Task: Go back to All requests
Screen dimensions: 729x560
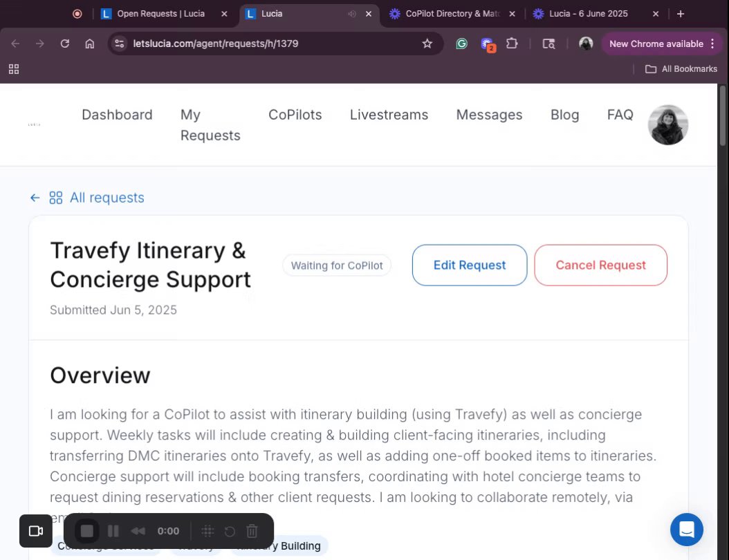Action: (107, 198)
